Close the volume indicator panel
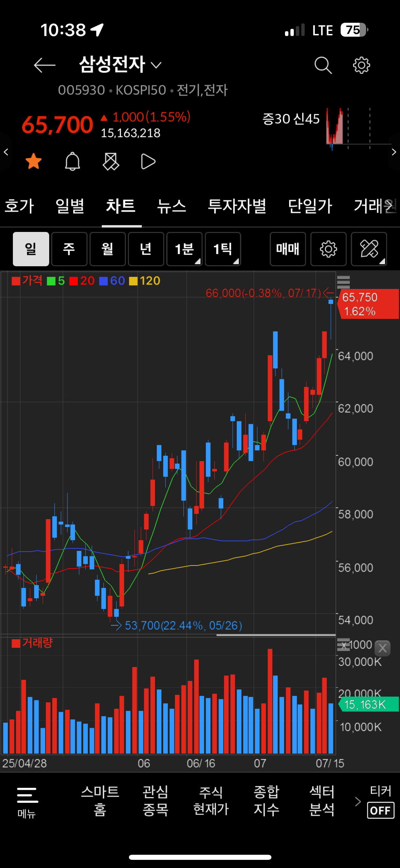The image size is (400, 868). point(382,648)
